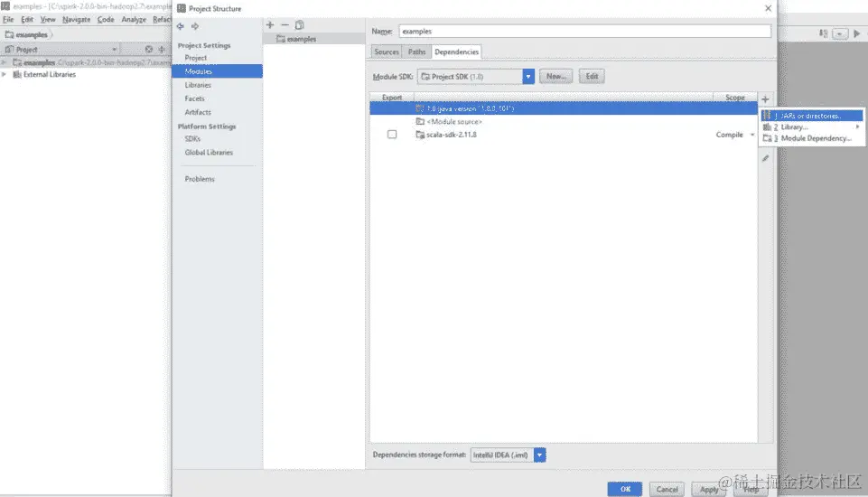Switch to the Paths tab
This screenshot has height=497, width=868.
[417, 52]
